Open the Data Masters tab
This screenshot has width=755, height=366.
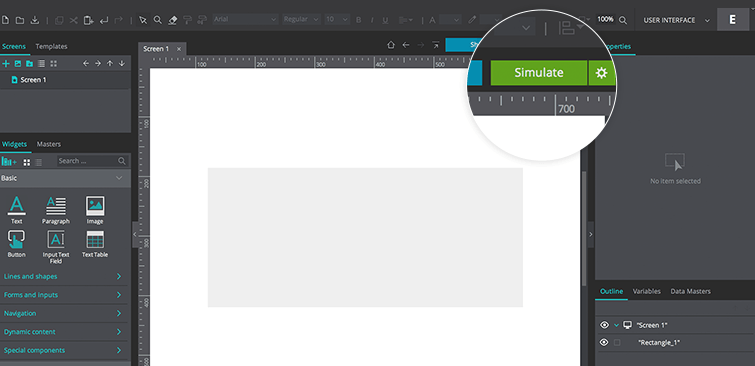click(690, 291)
